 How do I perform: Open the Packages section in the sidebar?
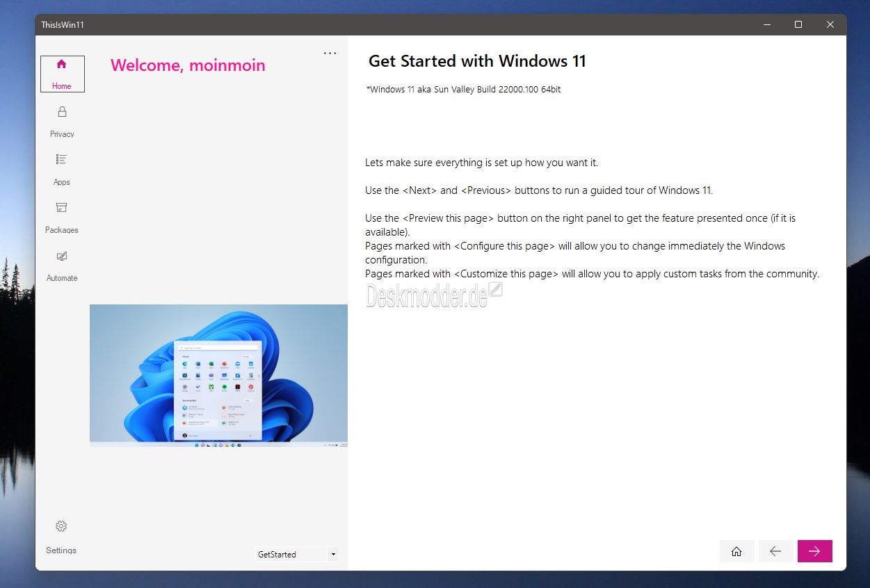(x=62, y=218)
